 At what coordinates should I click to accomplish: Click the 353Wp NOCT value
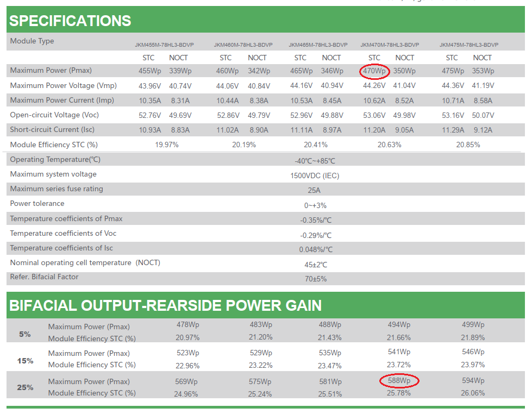point(483,71)
